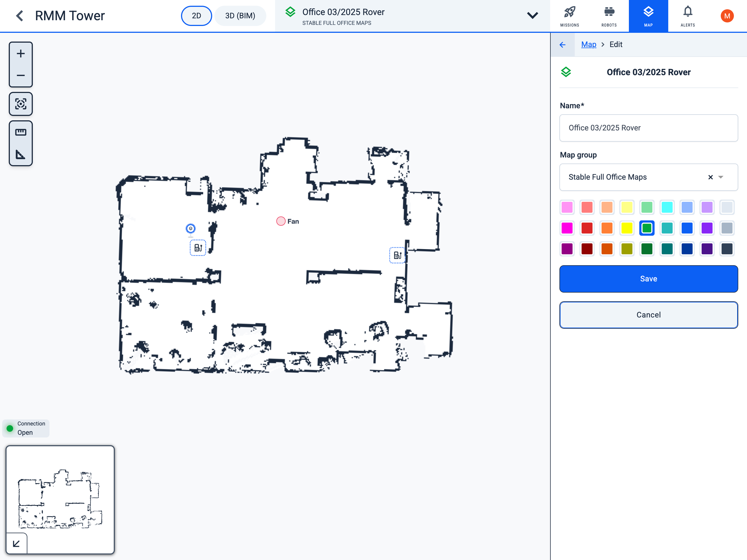Click the minimap thumbnail
This screenshot has height=560, width=747.
pyautogui.click(x=60, y=500)
